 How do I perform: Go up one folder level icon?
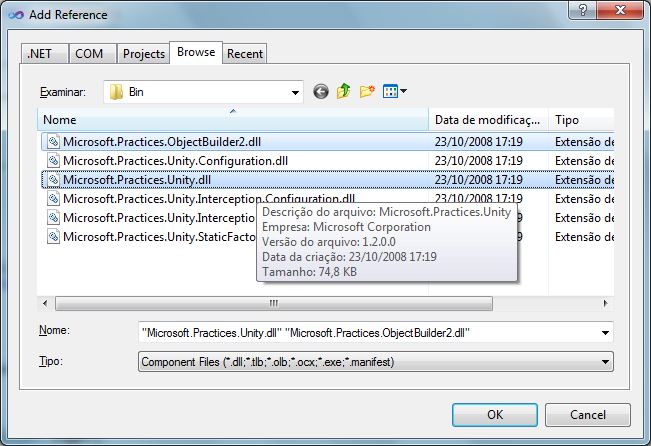(343, 91)
